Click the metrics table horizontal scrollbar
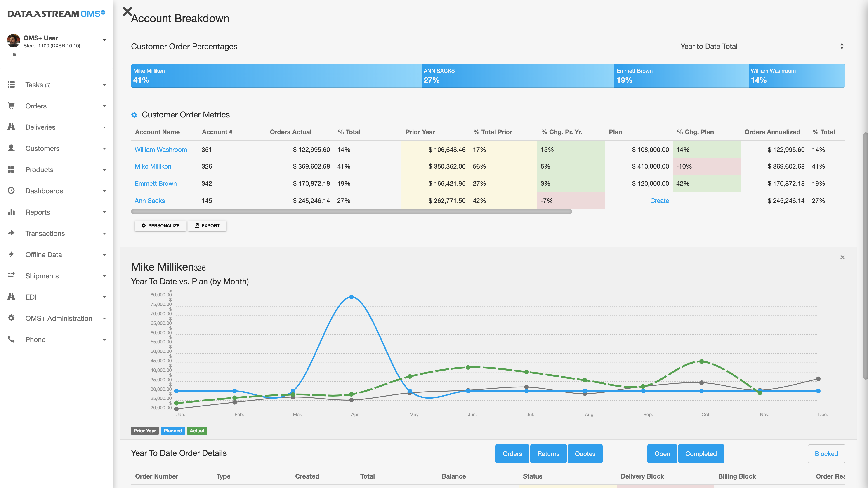The width and height of the screenshot is (868, 488). tap(351, 211)
